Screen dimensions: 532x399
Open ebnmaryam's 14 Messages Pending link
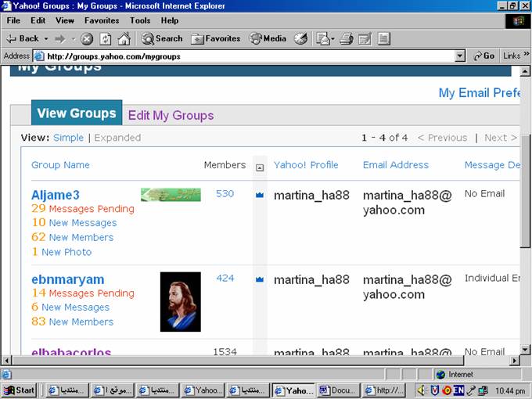pos(83,293)
